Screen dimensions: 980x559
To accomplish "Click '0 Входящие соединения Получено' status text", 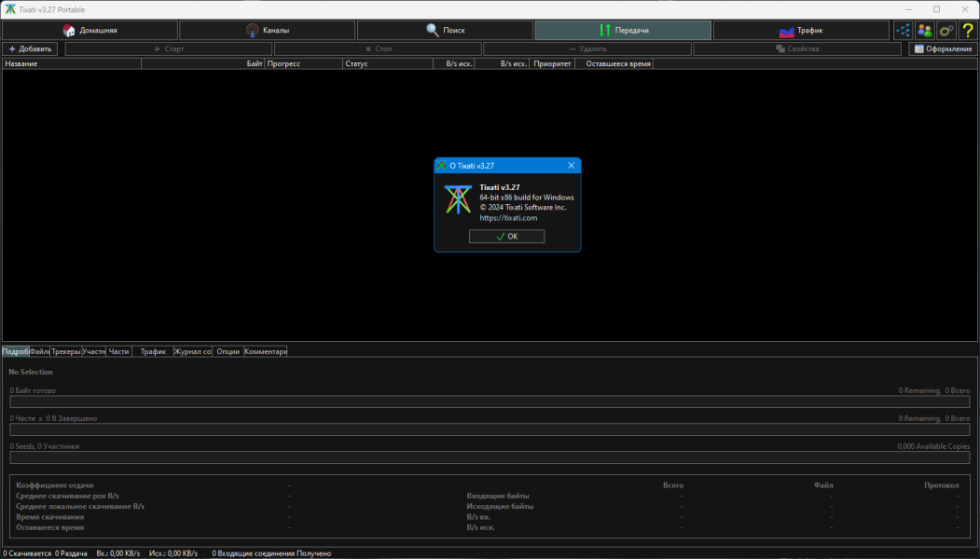I will [x=271, y=553].
